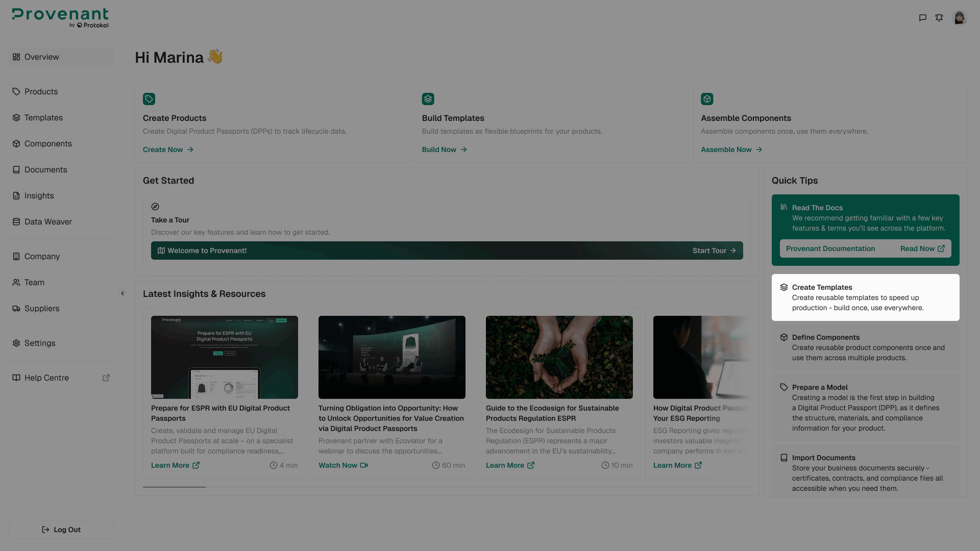Go to the Team page

[x=61, y=283]
